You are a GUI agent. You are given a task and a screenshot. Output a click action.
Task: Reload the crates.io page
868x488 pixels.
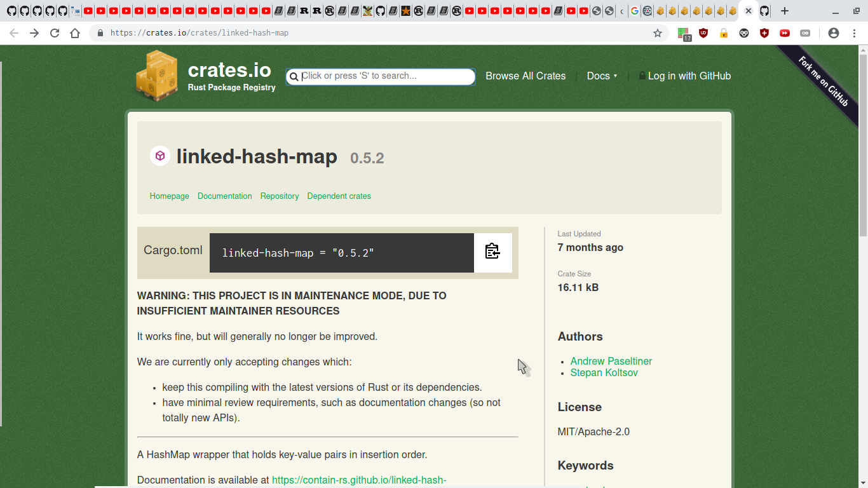click(55, 33)
